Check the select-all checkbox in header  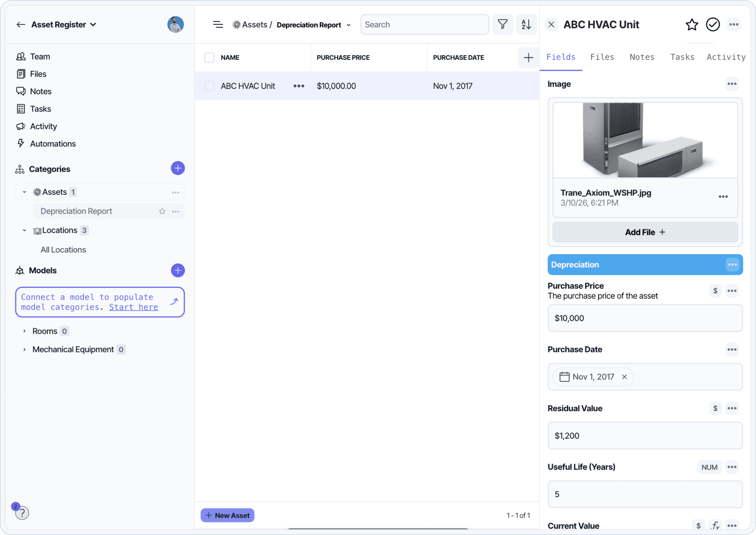209,57
